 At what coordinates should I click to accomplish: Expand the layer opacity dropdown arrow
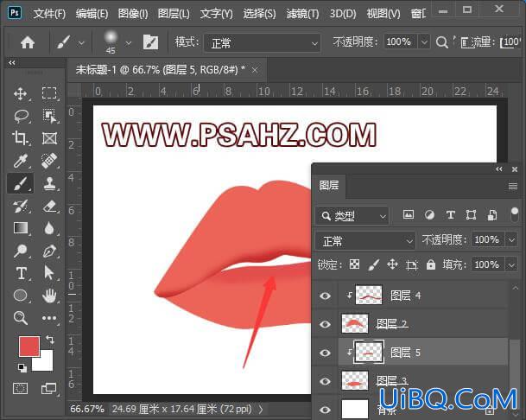click(x=511, y=240)
